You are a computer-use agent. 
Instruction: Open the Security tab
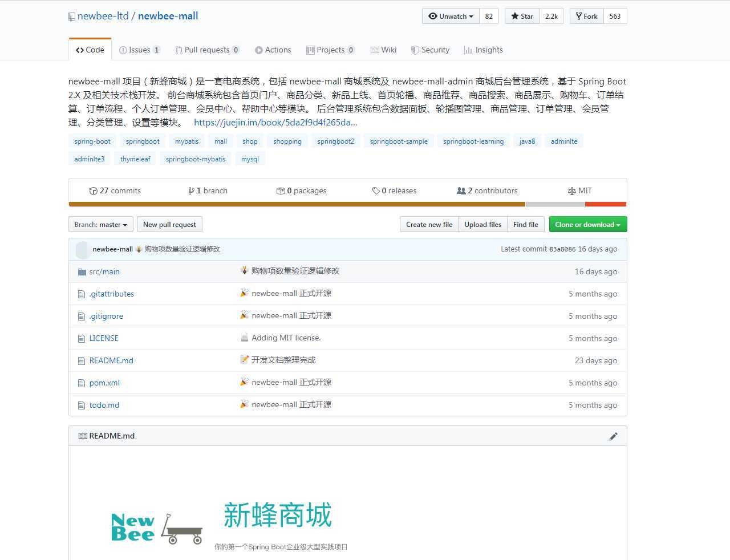[431, 50]
